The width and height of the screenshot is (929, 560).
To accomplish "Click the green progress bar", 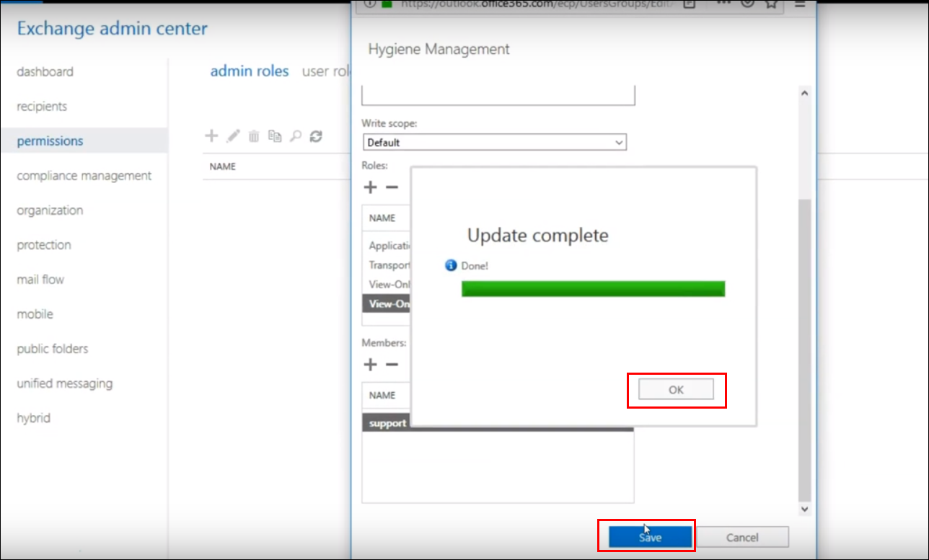I will tap(593, 289).
